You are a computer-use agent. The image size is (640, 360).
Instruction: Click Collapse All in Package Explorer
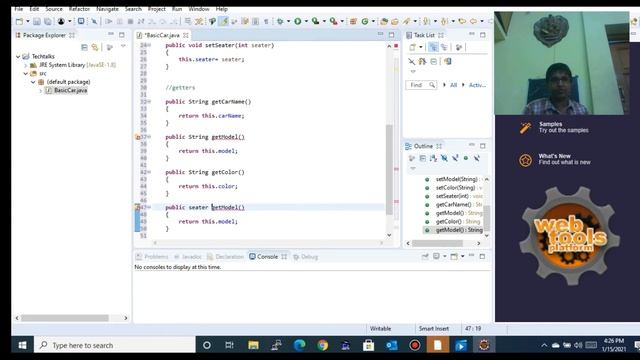click(84, 47)
